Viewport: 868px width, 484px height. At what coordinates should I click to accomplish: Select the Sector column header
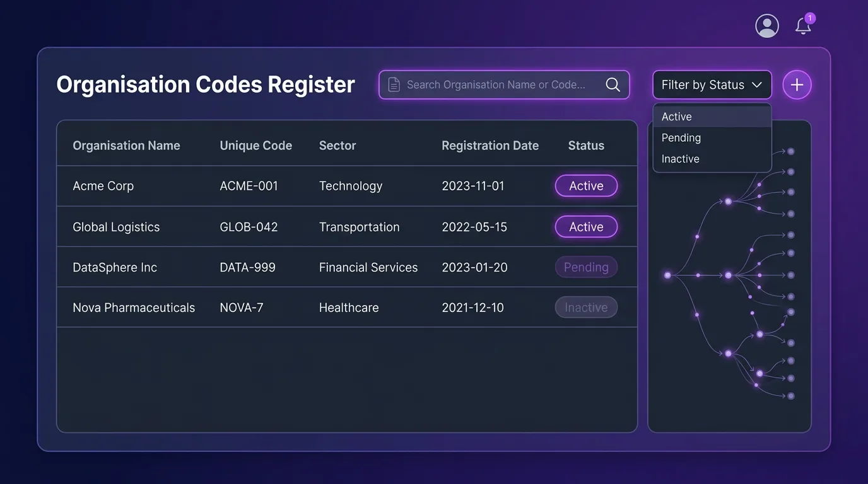tap(337, 145)
